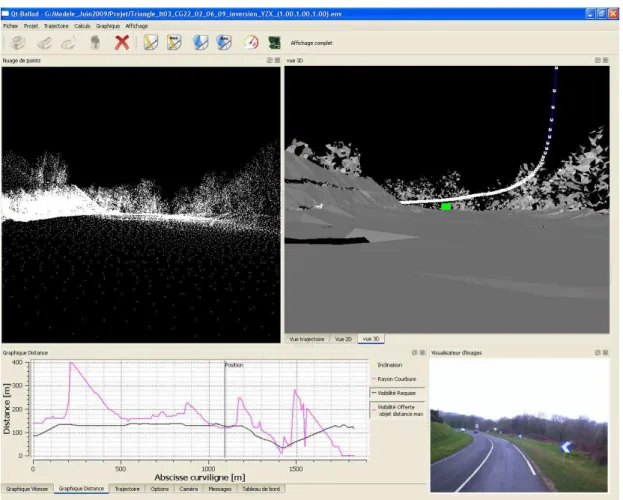Click the second greyed toolbar icon
Viewport: 623px width, 500px height.
pyautogui.click(x=44, y=43)
